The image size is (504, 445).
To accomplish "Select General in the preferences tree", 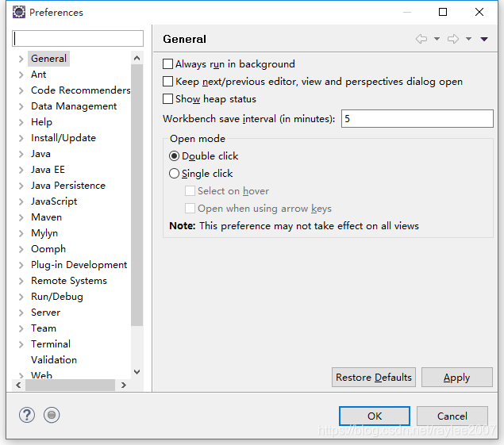I will (x=48, y=59).
